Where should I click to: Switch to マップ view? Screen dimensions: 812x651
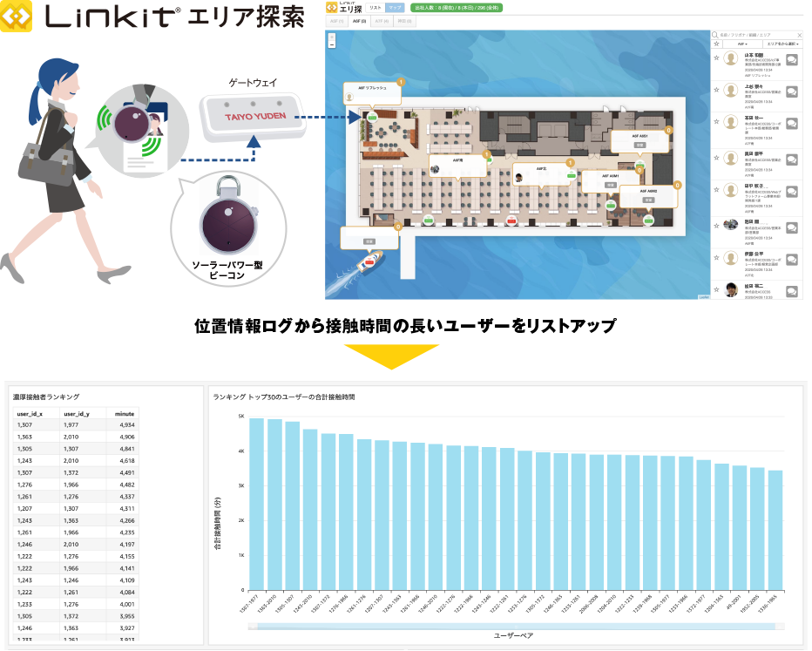pyautogui.click(x=396, y=8)
